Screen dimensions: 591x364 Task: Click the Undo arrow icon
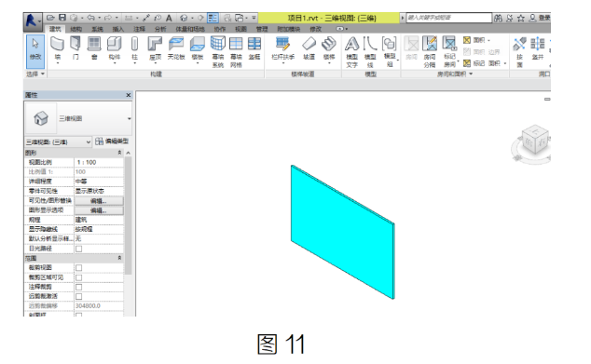click(90, 18)
